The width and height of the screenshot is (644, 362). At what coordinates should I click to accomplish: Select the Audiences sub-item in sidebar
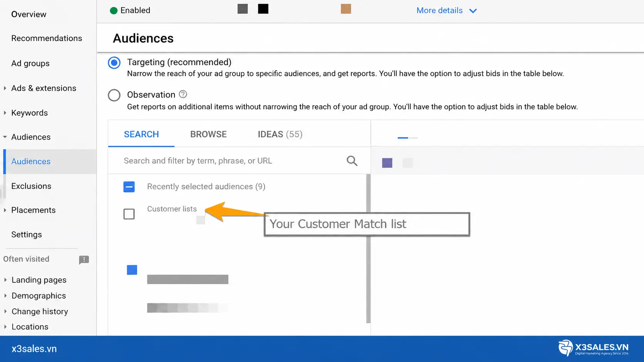(50, 162)
